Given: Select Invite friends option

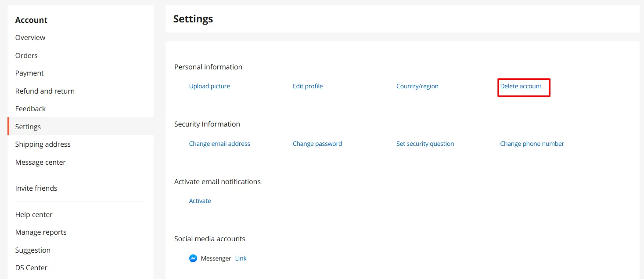Looking at the screenshot, I should [x=36, y=188].
